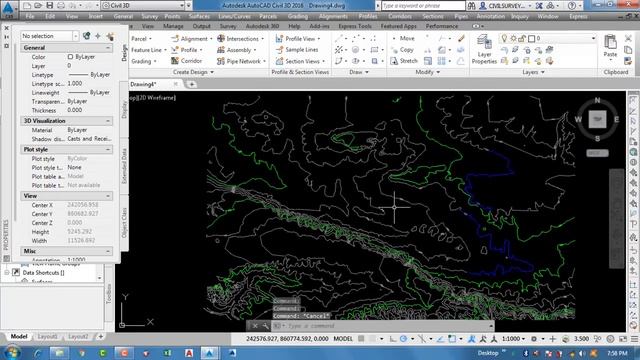Toggle grid display in status bar

point(361,339)
